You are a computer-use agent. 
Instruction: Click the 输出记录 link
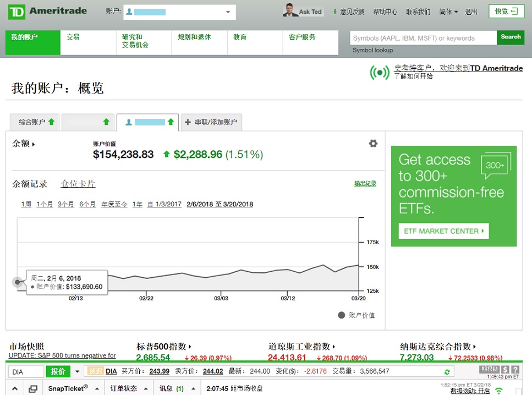point(365,184)
